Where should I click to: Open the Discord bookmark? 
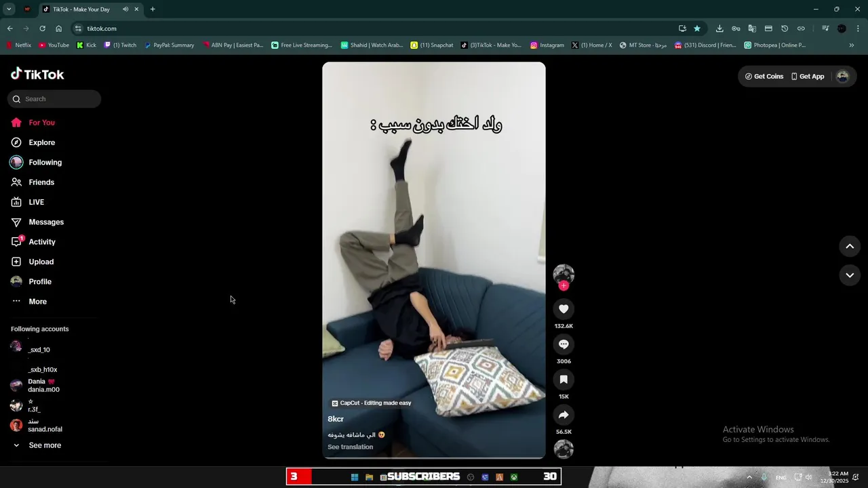[x=705, y=45]
